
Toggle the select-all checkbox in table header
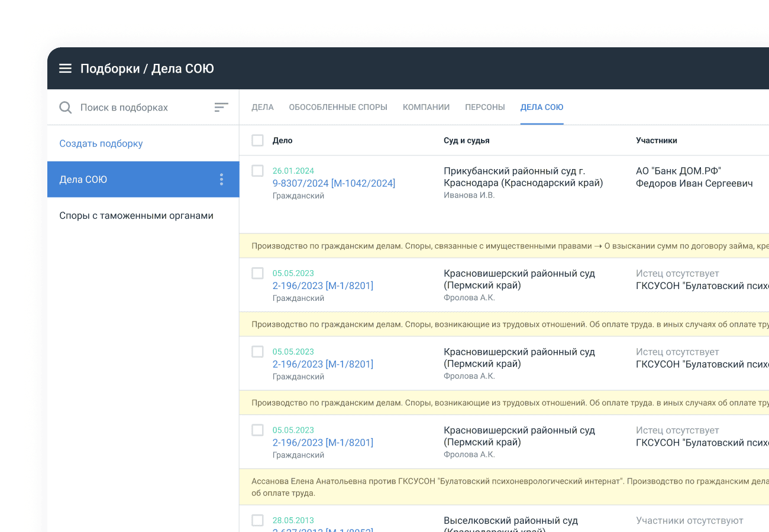[257, 140]
